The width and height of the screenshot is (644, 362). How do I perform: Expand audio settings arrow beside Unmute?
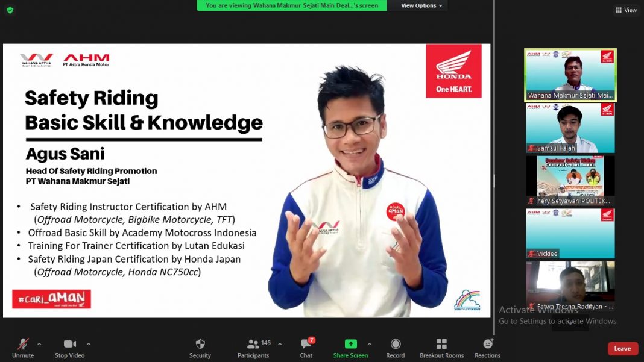(x=39, y=344)
